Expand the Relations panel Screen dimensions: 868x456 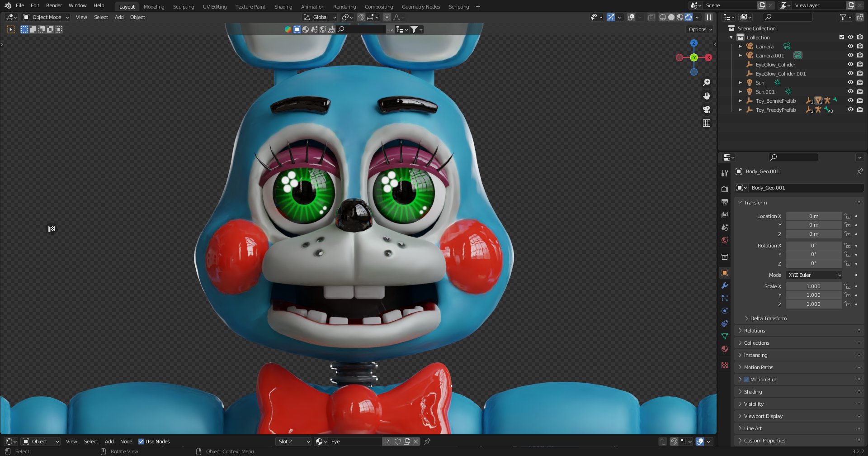tap(754, 331)
